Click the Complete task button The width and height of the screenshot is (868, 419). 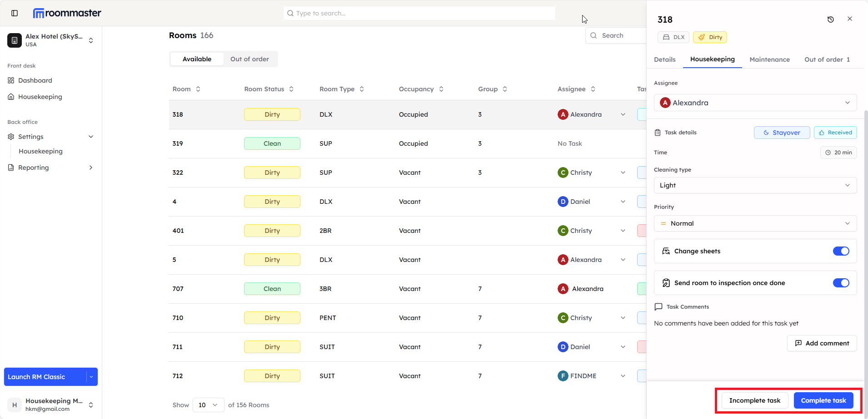(x=823, y=400)
